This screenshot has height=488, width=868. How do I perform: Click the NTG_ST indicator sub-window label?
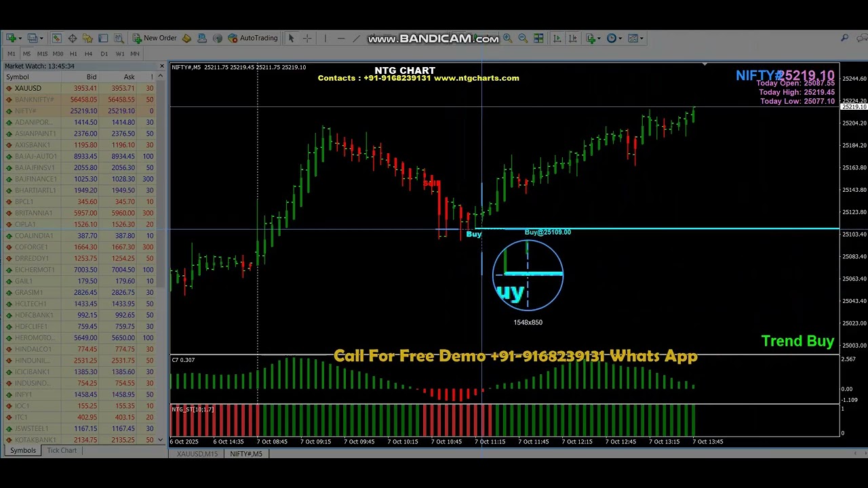click(x=193, y=409)
